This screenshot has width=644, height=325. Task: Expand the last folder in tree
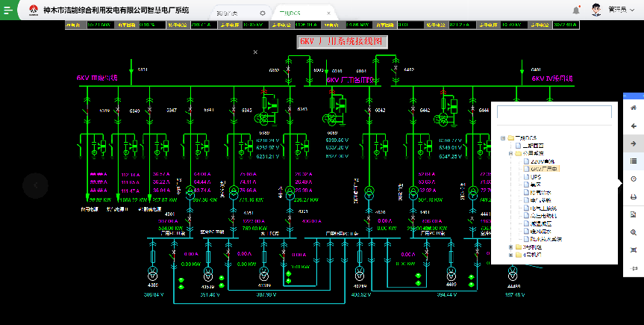coord(511,255)
